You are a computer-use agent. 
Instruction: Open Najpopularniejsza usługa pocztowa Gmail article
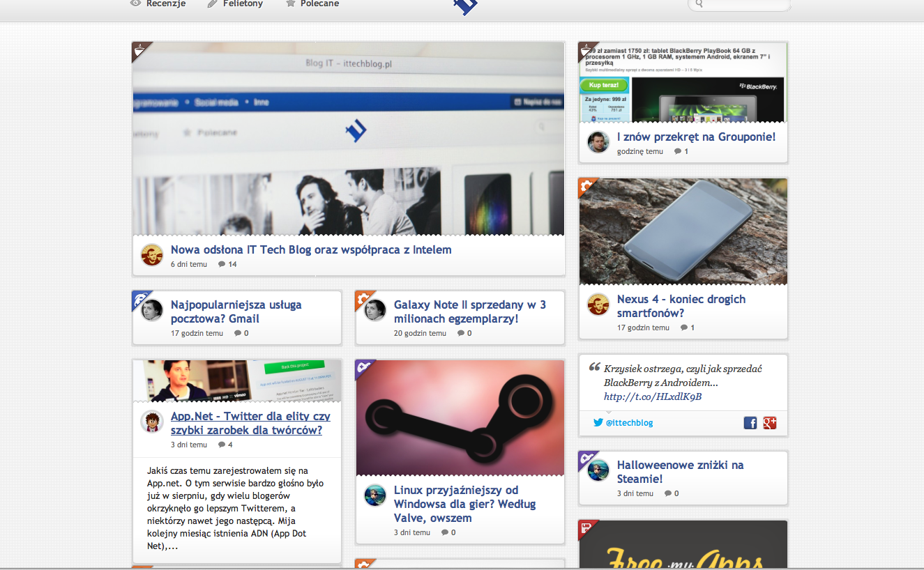(x=236, y=311)
